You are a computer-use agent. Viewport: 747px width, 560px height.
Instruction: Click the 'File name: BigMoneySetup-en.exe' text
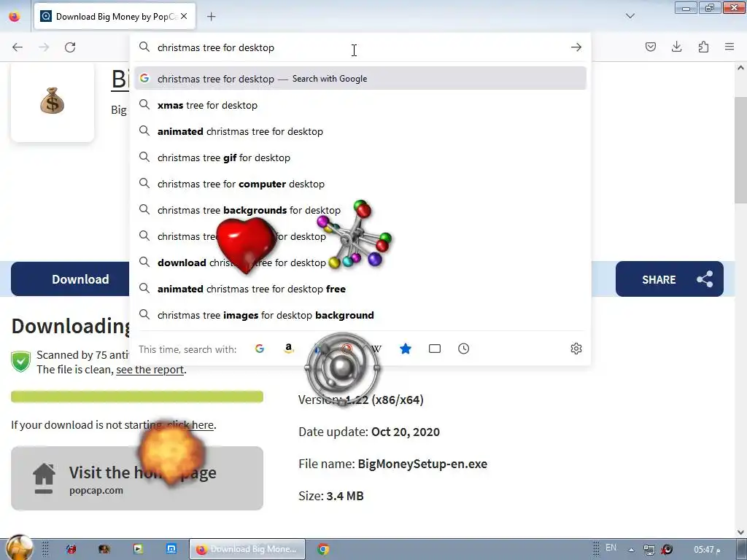392,464
